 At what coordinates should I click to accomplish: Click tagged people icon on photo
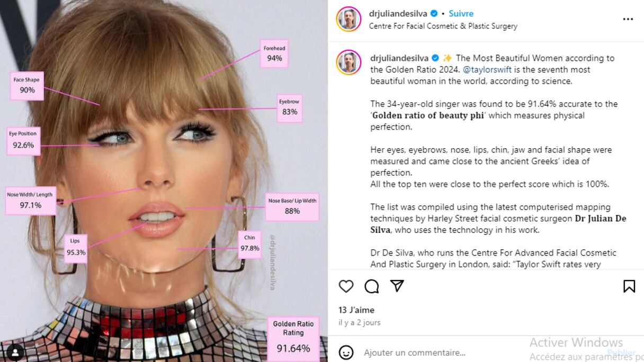point(15,351)
